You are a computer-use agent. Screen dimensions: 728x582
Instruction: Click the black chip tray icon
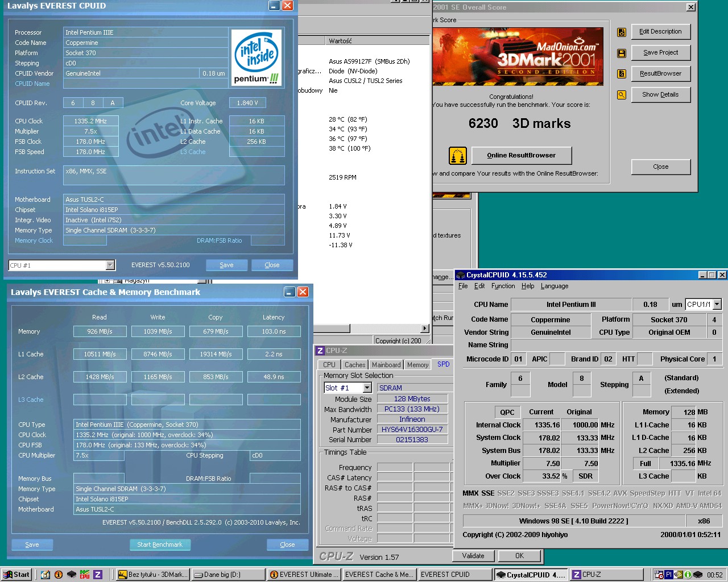click(697, 575)
